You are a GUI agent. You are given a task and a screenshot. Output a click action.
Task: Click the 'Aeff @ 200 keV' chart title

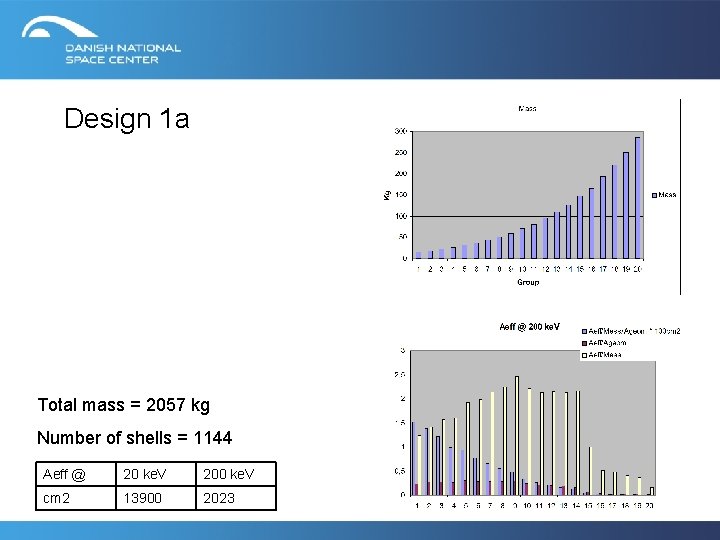[529, 327]
